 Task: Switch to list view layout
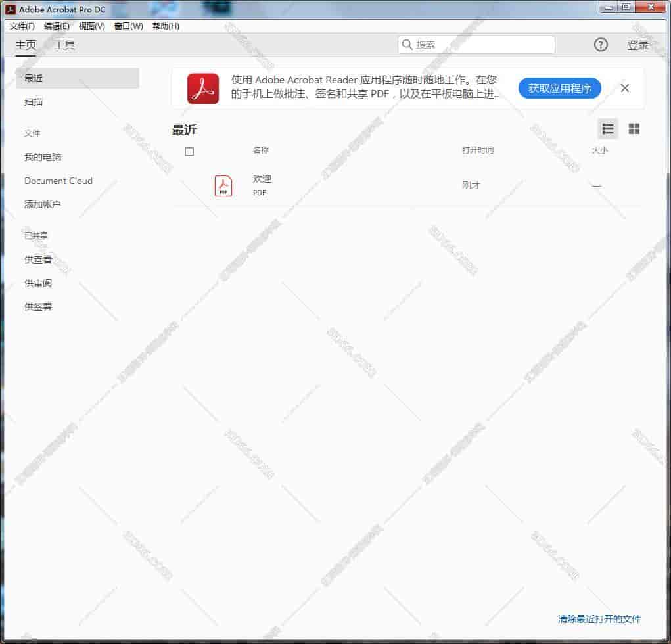coord(608,129)
